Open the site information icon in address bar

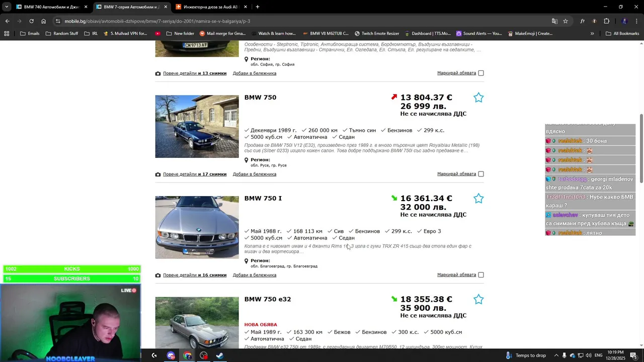tap(58, 21)
